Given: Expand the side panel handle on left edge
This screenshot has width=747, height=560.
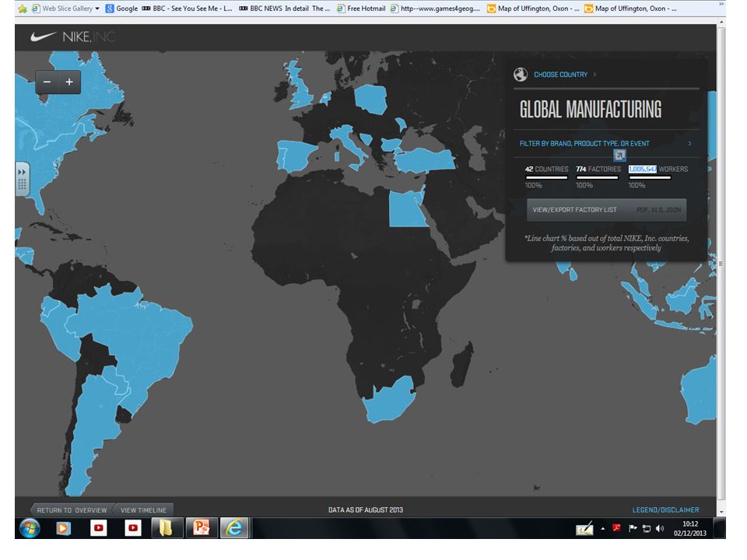Looking at the screenshot, I should click(x=22, y=179).
